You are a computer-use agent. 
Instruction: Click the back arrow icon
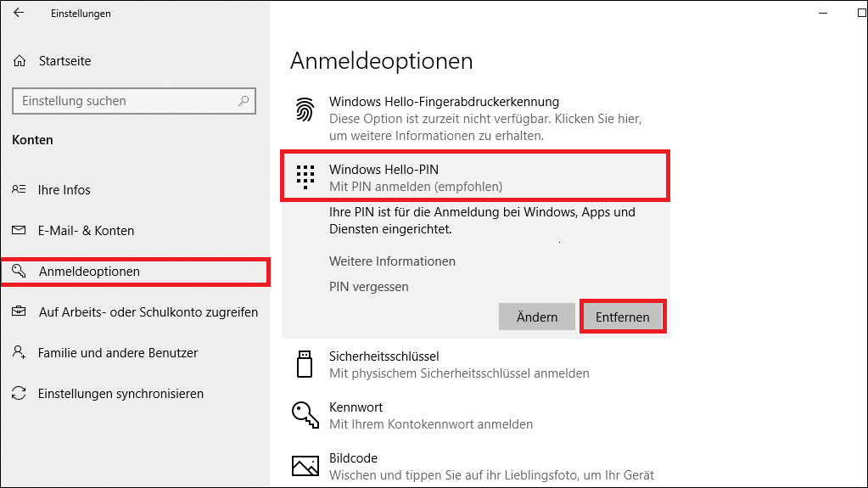pyautogui.click(x=19, y=13)
